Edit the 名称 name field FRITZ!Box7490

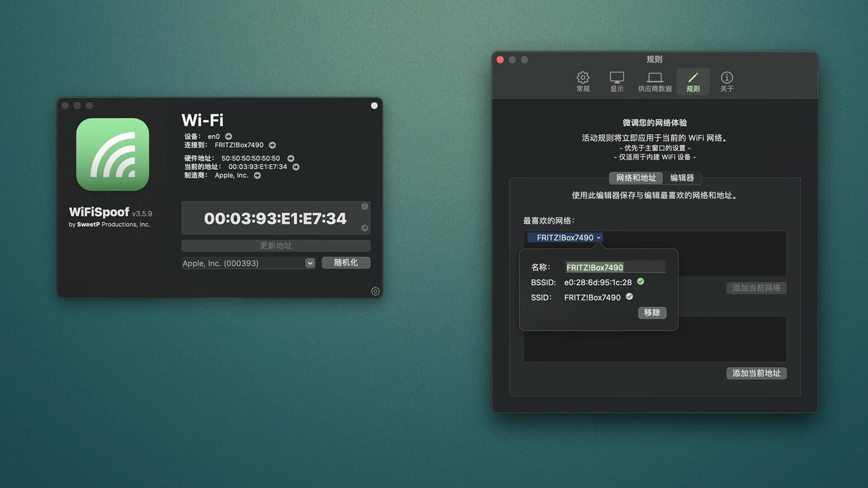615,267
